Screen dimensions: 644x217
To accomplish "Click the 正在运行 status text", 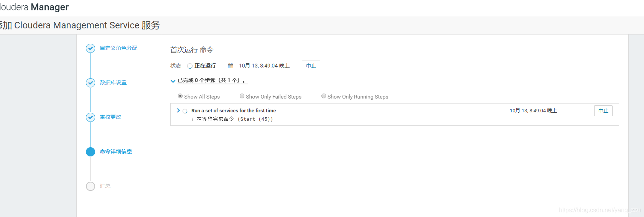I will [x=205, y=66].
